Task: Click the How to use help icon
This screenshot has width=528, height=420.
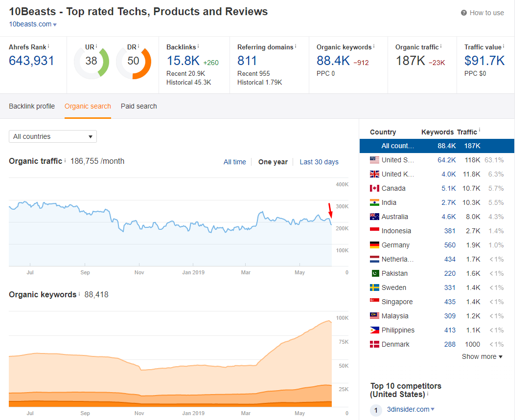Action: coord(464,13)
